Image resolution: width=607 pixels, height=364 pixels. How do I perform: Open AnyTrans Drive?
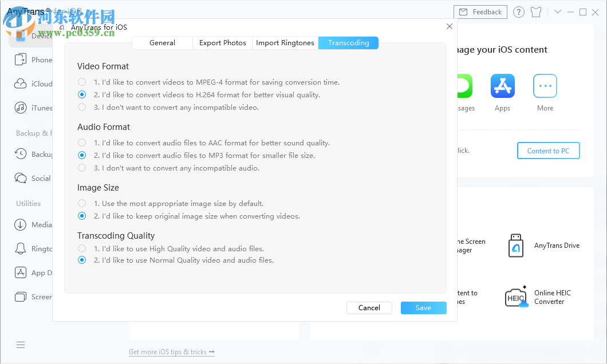coord(515,245)
